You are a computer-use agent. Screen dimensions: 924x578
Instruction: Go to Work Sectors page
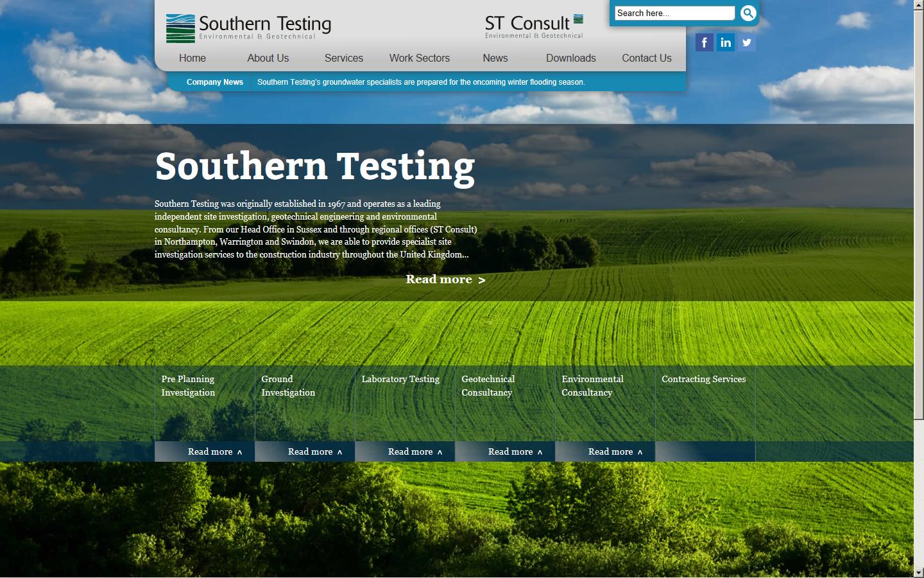tap(420, 58)
